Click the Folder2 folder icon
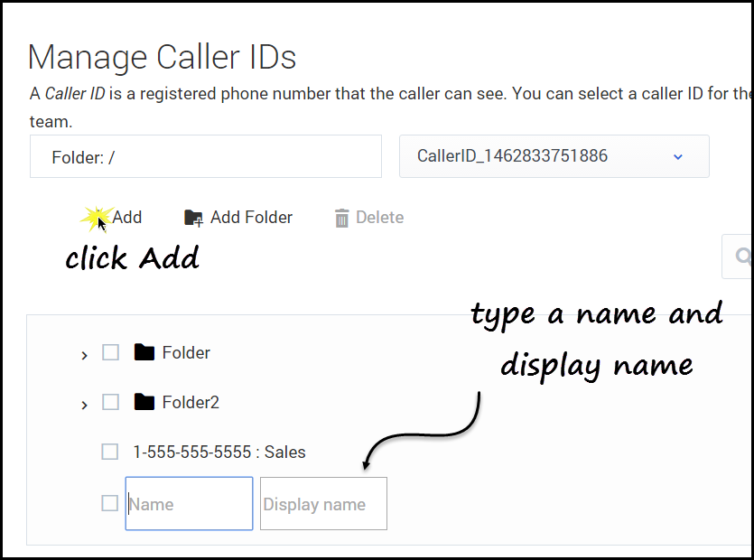The height and width of the screenshot is (560, 754). coord(144,402)
